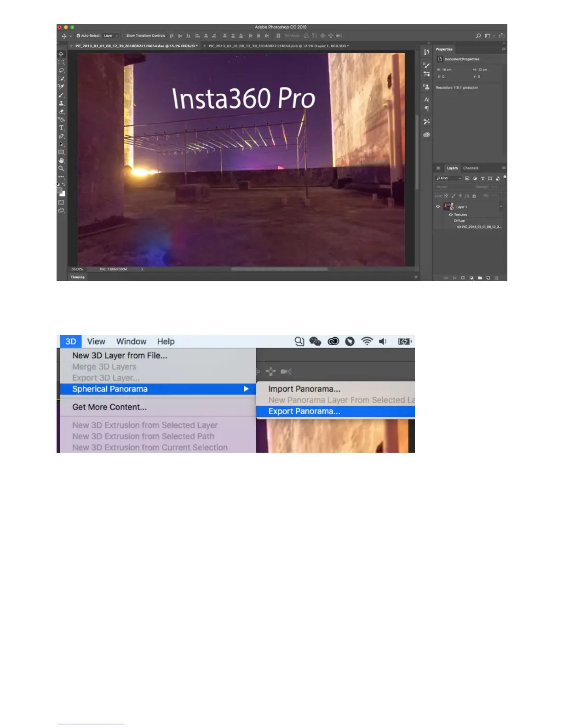Toggle layer filtering on/off switch
Screen dimensions: 563x728
pos(505,177)
